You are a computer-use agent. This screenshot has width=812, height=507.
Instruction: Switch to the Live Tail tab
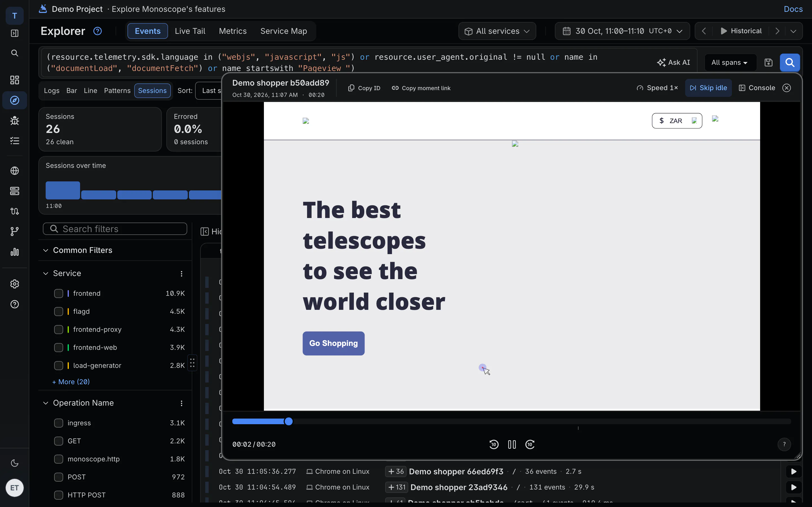190,31
